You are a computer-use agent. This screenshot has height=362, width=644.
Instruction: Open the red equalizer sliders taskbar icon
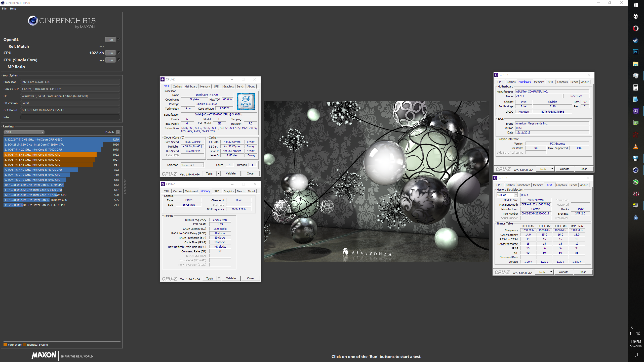click(636, 194)
